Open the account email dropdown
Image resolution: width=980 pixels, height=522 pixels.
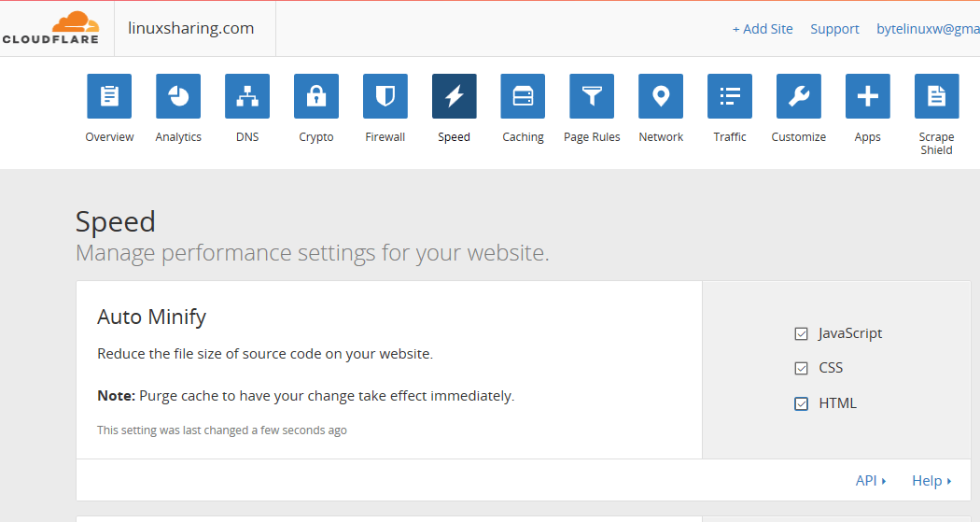927,29
